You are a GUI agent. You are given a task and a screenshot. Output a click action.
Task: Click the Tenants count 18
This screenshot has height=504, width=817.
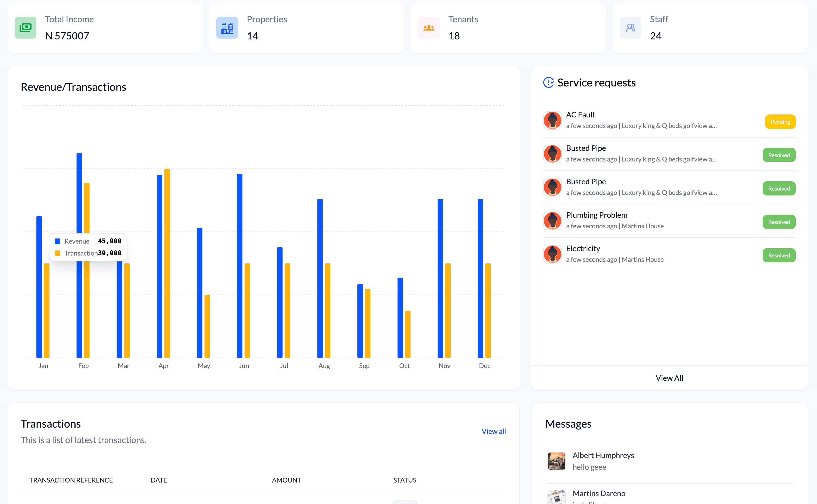click(454, 36)
